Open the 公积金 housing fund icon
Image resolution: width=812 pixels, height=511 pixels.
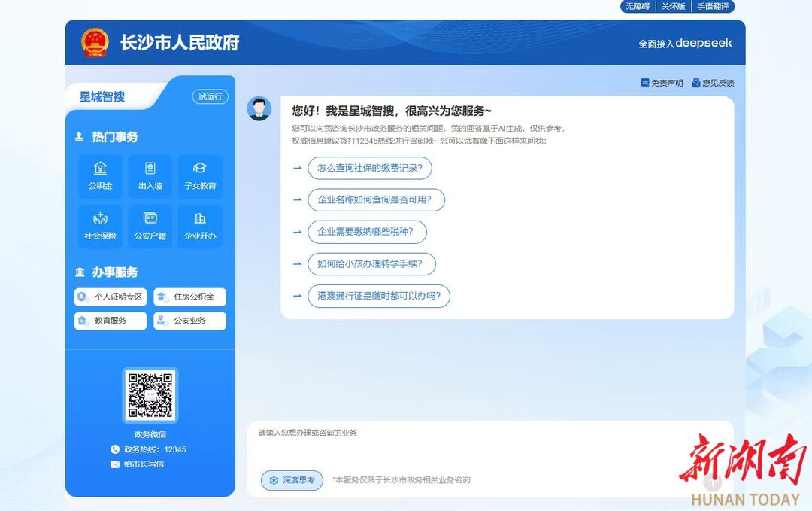[100, 176]
